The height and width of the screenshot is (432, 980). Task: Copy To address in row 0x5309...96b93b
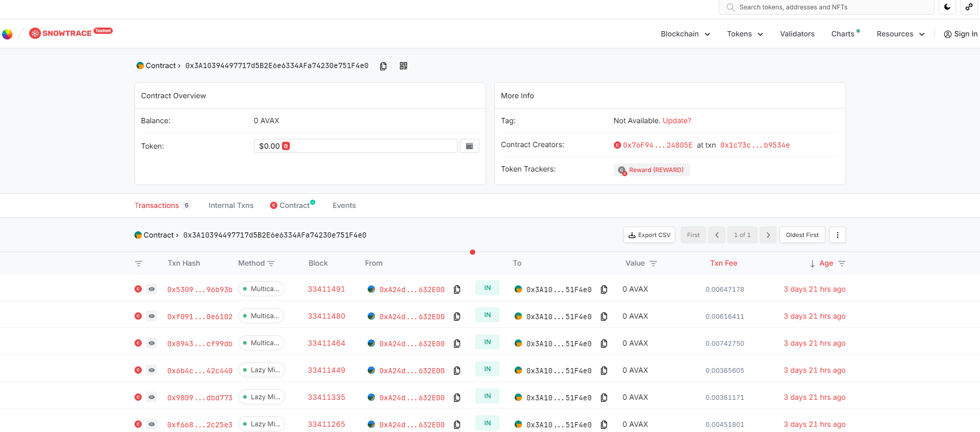pyautogui.click(x=604, y=290)
